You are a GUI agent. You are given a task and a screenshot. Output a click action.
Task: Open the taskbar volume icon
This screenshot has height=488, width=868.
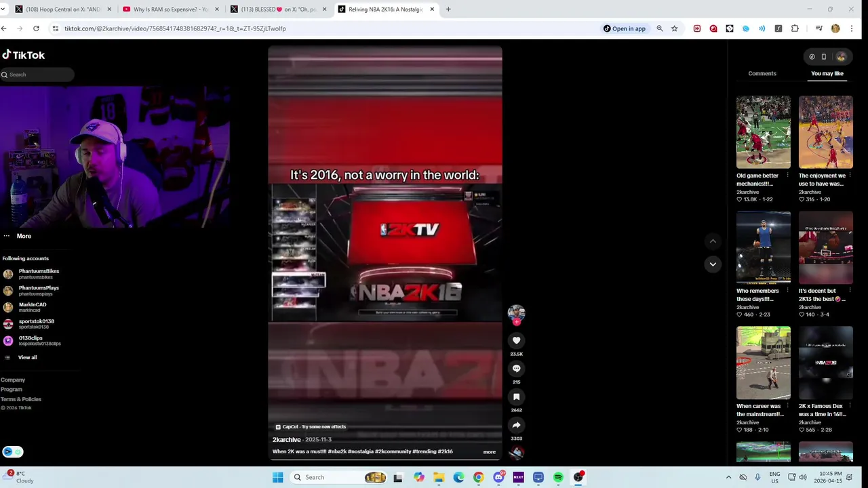point(803,477)
